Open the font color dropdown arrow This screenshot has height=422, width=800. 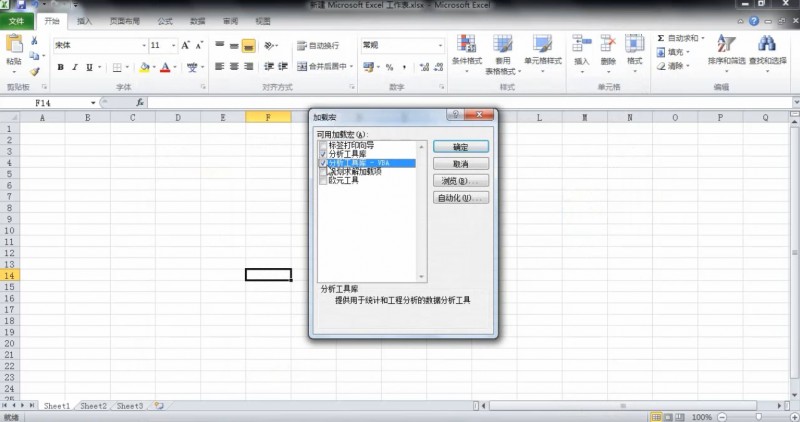pyautogui.click(x=174, y=67)
